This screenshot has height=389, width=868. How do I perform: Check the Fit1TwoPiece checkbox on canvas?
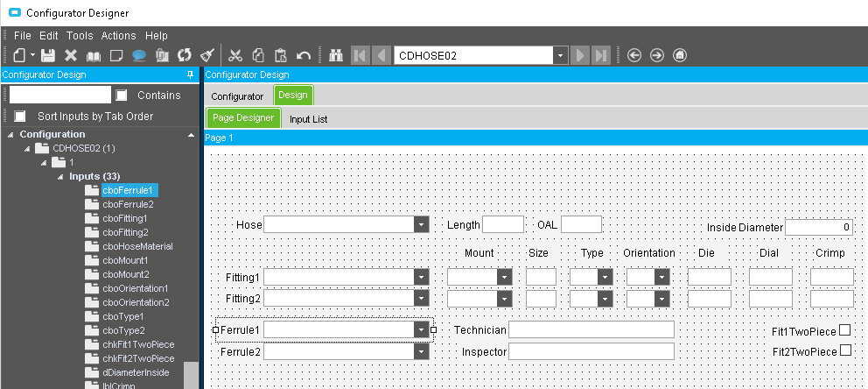click(844, 330)
